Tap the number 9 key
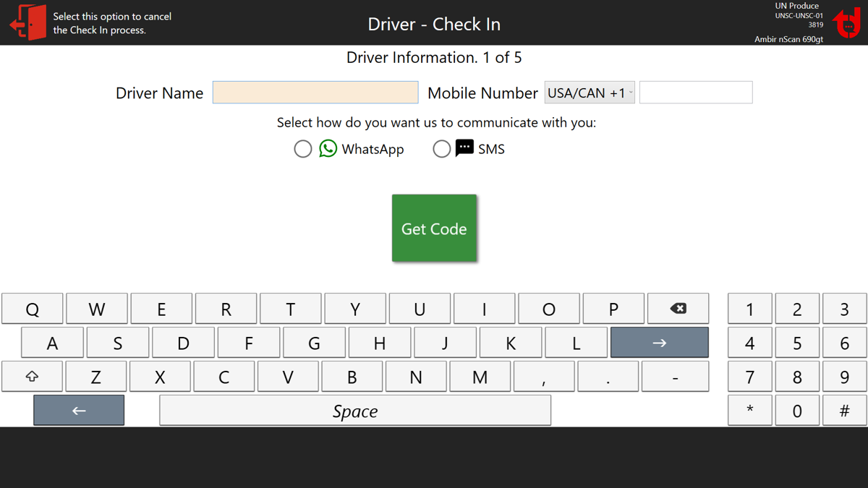 844,377
